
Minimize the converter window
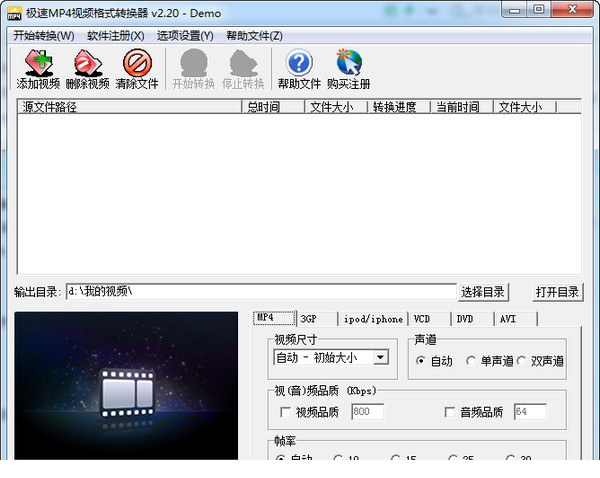click(x=514, y=10)
